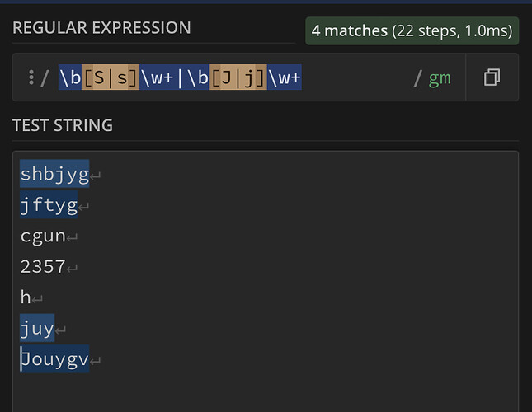Click the alternation pipe between the two patterns
The width and height of the screenshot is (532, 412).
[x=180, y=78]
